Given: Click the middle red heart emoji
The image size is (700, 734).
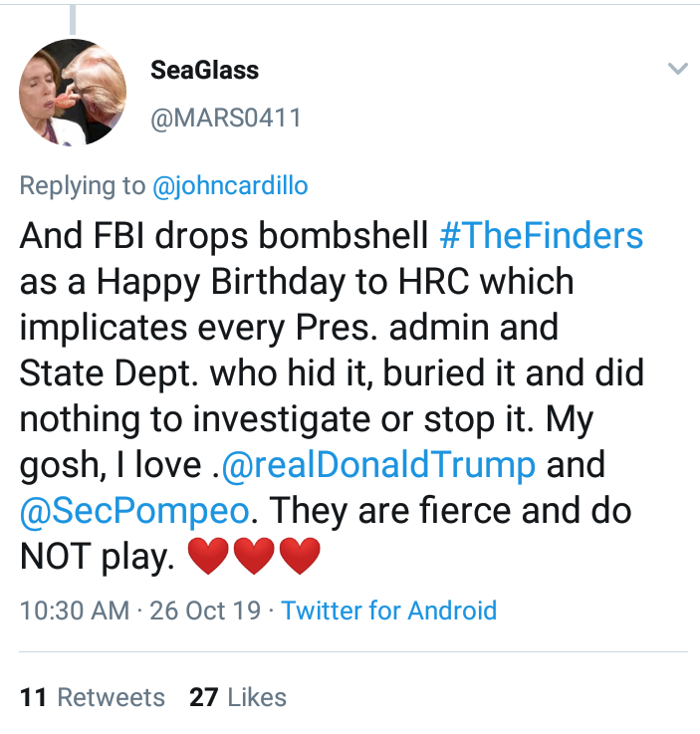Looking at the screenshot, I should pos(254,556).
